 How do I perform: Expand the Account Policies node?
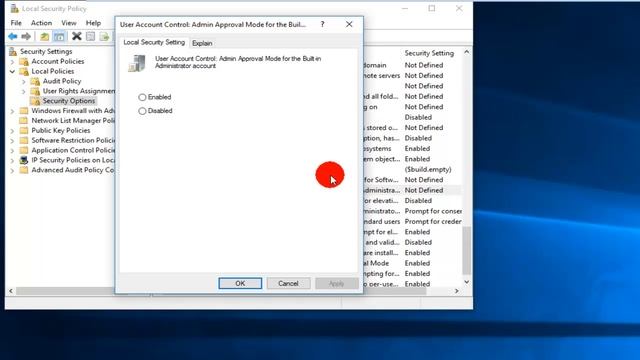click(x=12, y=62)
